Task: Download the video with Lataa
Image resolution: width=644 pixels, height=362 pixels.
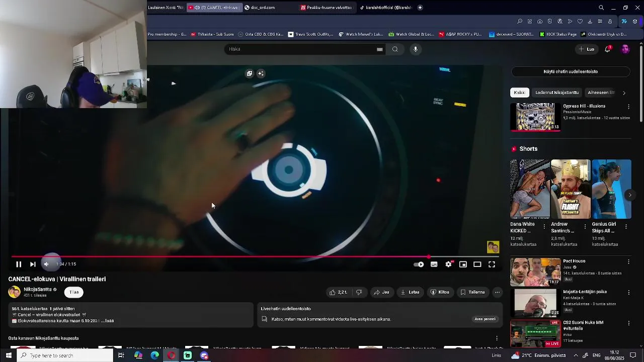Action: click(410, 292)
